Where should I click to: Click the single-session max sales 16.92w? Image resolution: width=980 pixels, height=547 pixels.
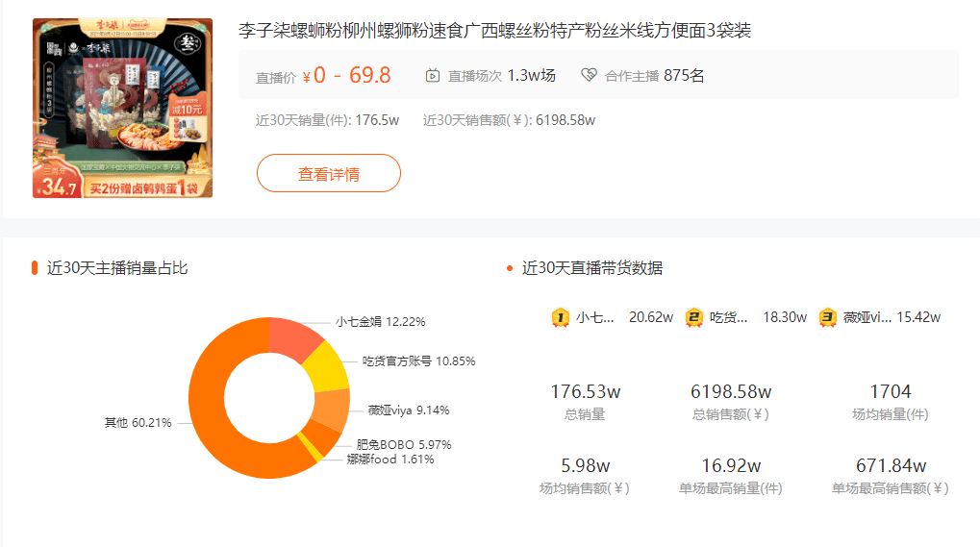731,466
